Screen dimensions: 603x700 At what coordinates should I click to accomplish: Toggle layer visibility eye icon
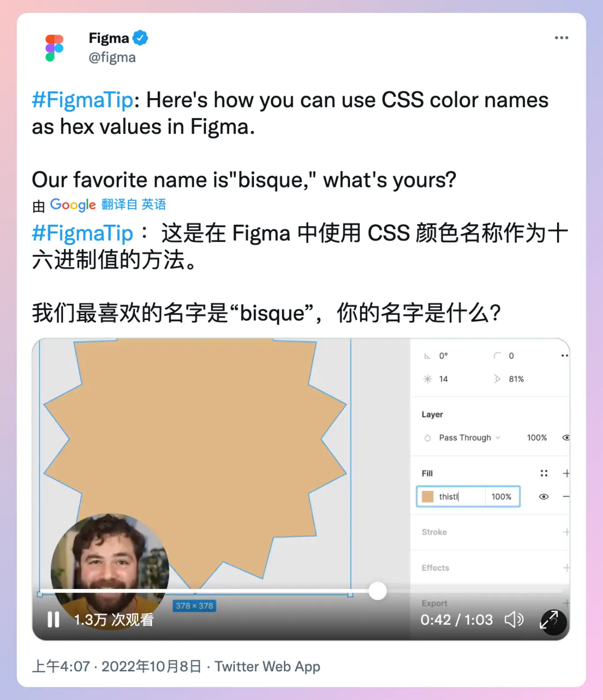coord(566,437)
